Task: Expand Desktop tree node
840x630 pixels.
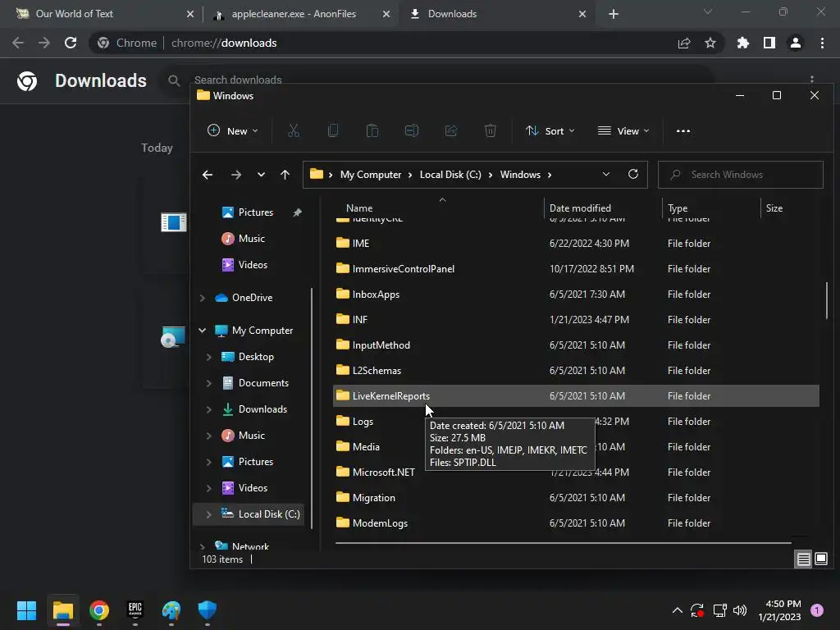Action: (209, 357)
